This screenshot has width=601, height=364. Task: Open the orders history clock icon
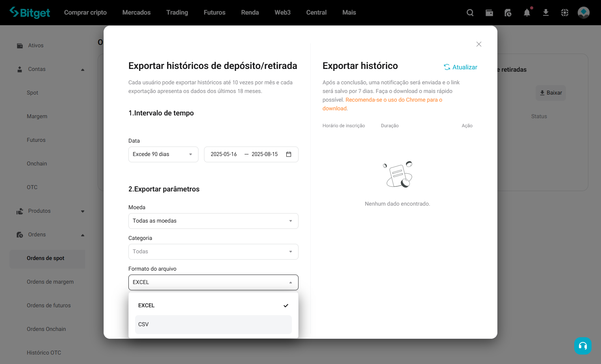(508, 13)
